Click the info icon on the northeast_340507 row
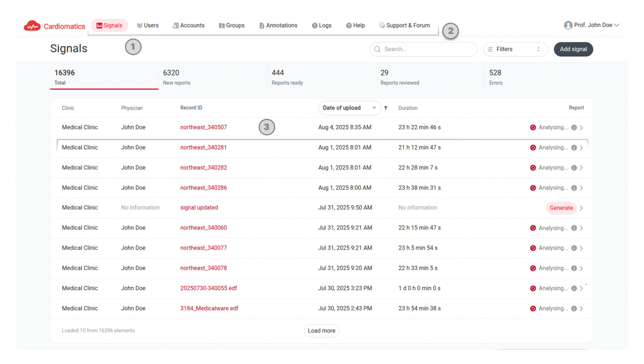 click(x=574, y=128)
